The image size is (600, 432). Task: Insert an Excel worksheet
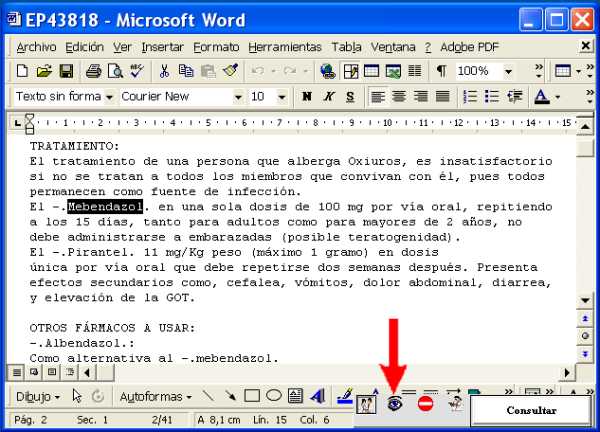(x=393, y=71)
